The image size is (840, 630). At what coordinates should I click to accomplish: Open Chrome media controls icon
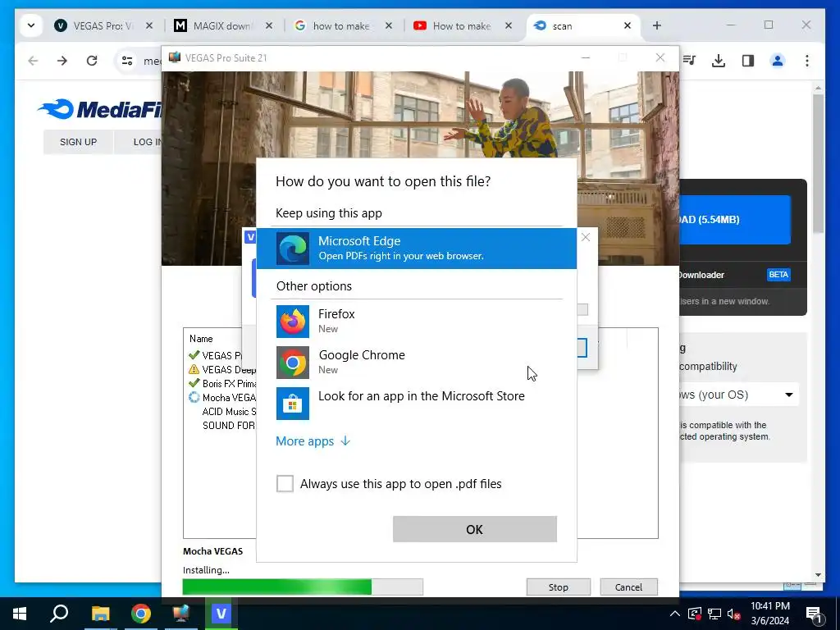click(x=689, y=61)
